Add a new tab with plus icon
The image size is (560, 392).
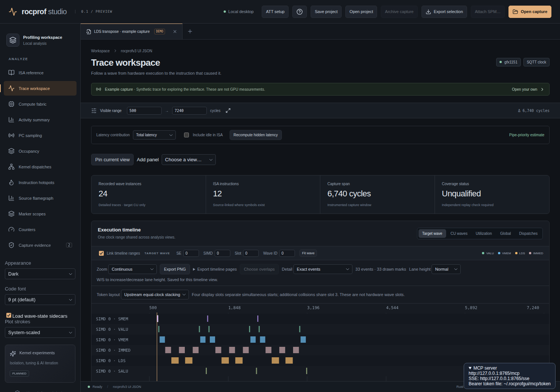[190, 31]
